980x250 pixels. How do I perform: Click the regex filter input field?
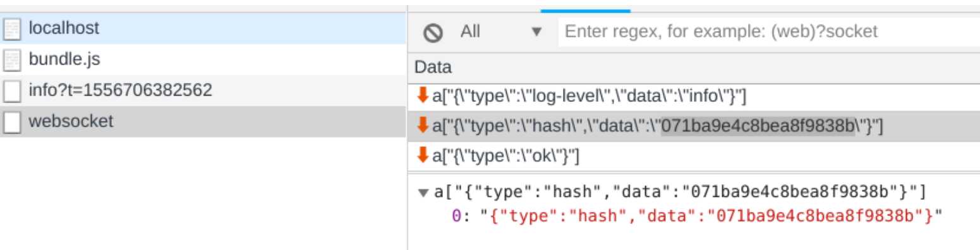(769, 31)
